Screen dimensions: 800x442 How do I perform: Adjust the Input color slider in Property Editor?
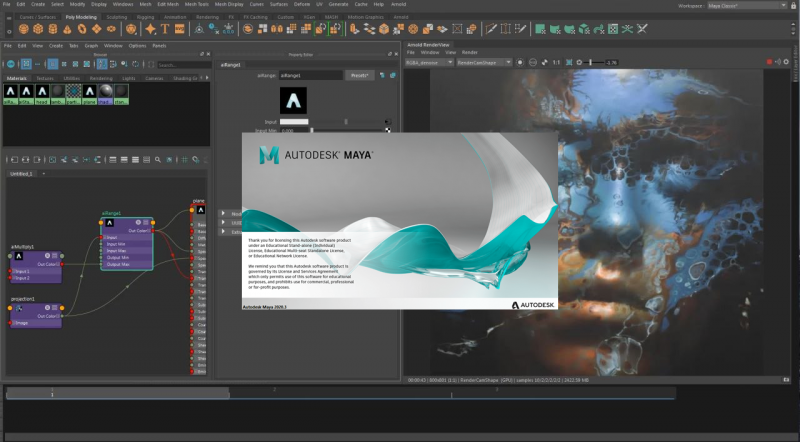click(347, 122)
